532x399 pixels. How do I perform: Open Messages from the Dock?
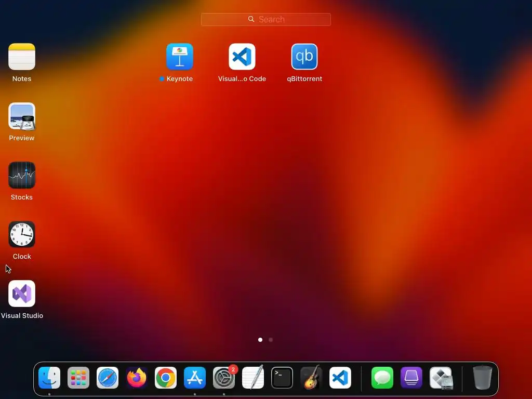(382, 378)
